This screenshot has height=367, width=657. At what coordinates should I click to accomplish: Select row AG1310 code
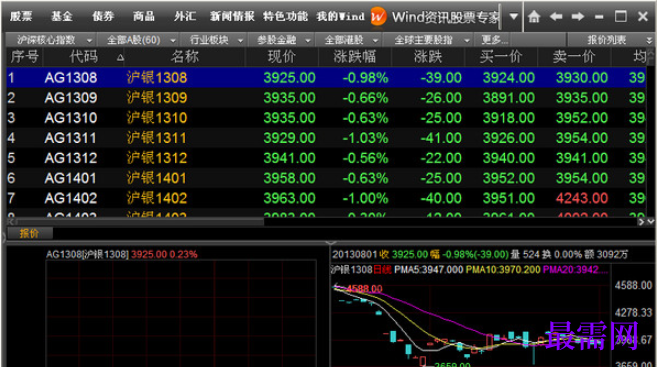tap(71, 118)
